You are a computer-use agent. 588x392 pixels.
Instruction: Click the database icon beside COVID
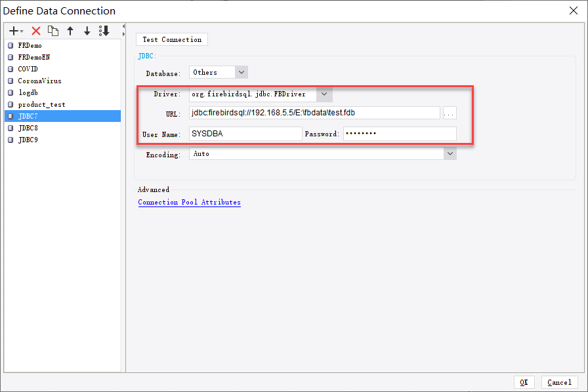click(x=9, y=69)
